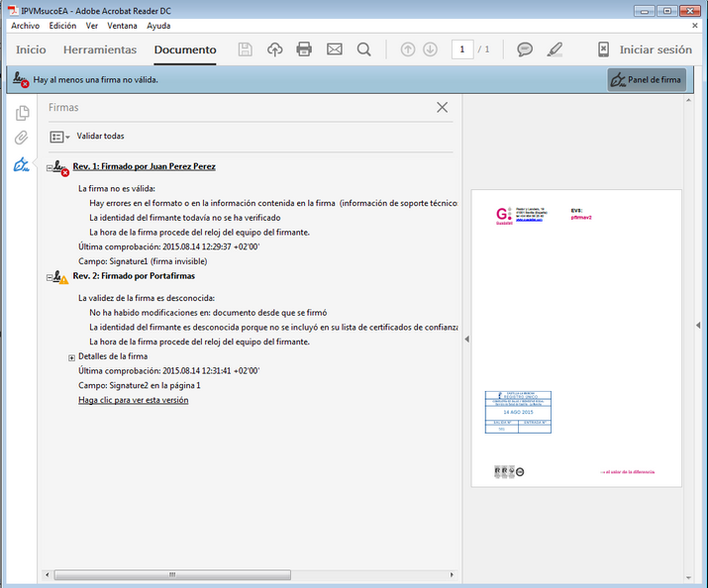Click invalid signature icon in blue bar
Image resolution: width=708 pixels, height=588 pixels.
tap(21, 79)
